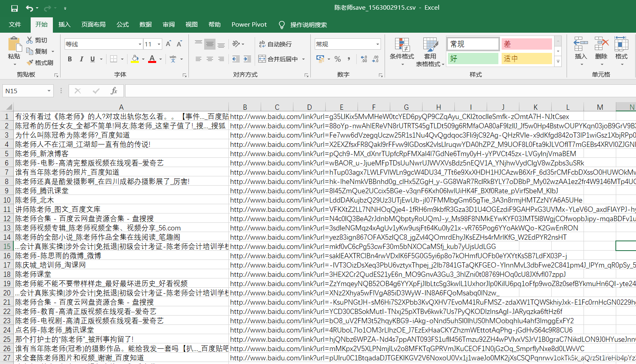Screen dimensions: 636x364
Task: Click the formula bar input
Action: point(380,91)
